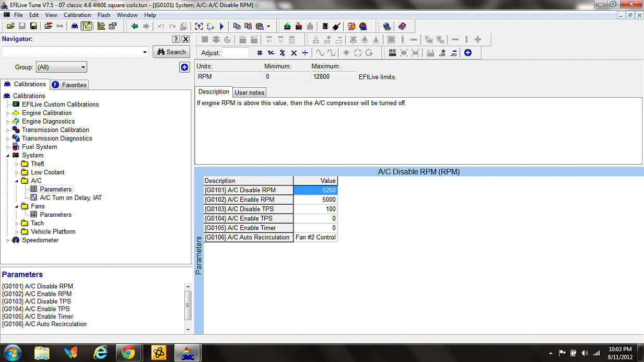
Task: Open the Calibration menu
Action: 77,15
